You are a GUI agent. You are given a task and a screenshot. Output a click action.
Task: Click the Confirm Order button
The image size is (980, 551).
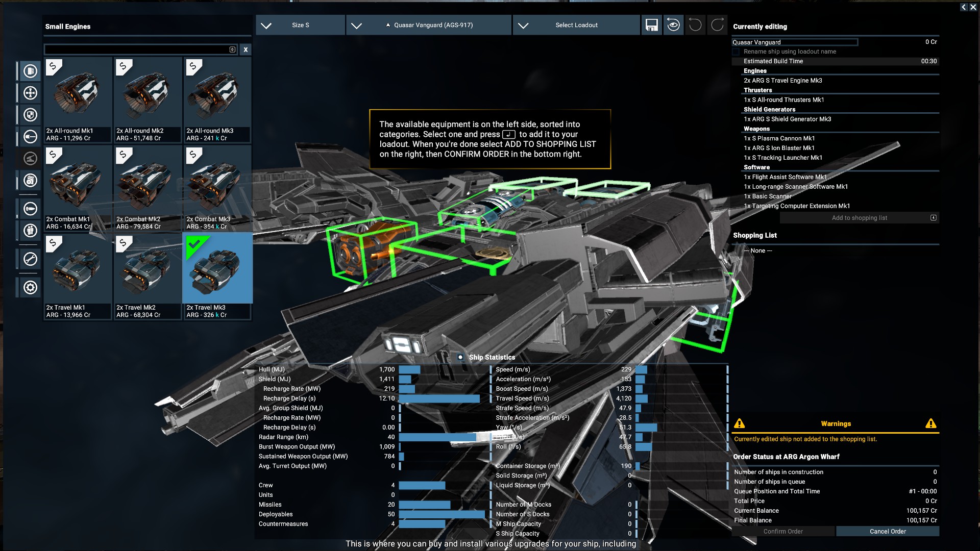pos(783,531)
